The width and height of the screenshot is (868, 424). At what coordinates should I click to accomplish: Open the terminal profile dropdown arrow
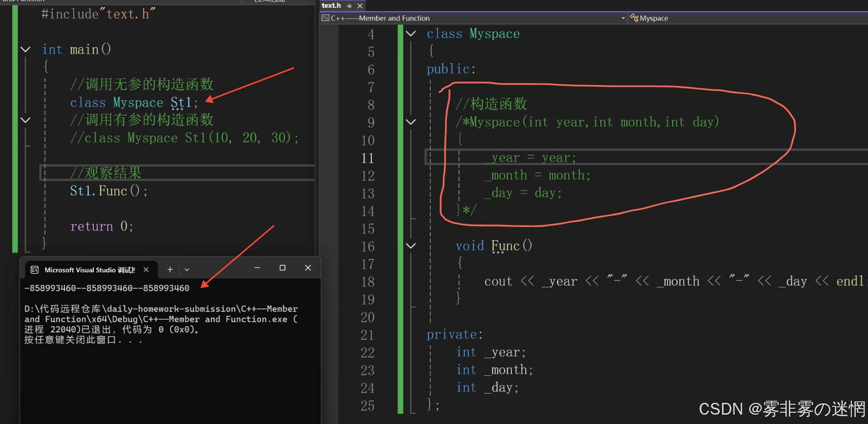(187, 269)
